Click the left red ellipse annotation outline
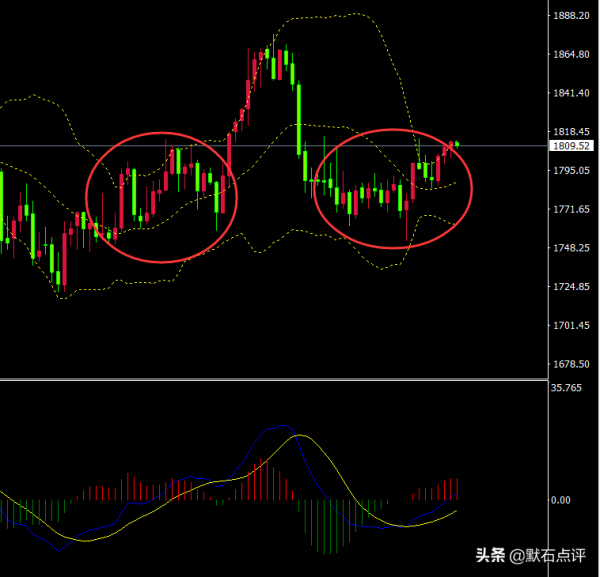 tap(87, 195)
